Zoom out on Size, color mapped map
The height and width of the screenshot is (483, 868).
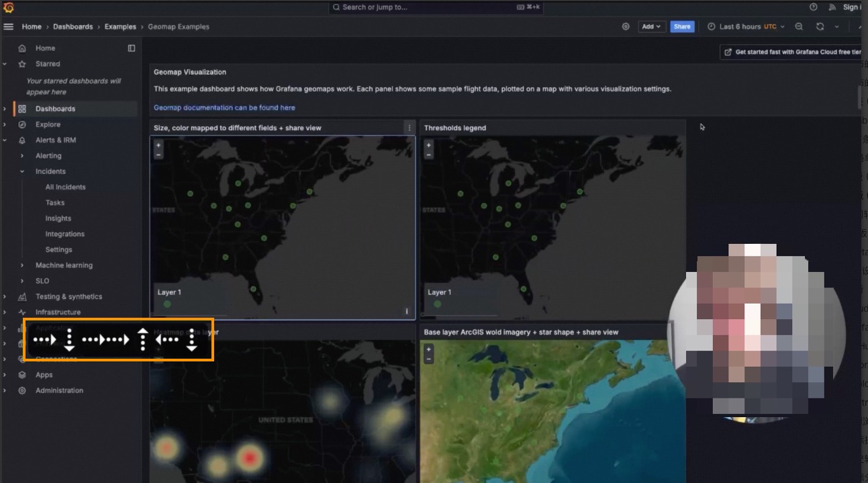click(x=158, y=155)
